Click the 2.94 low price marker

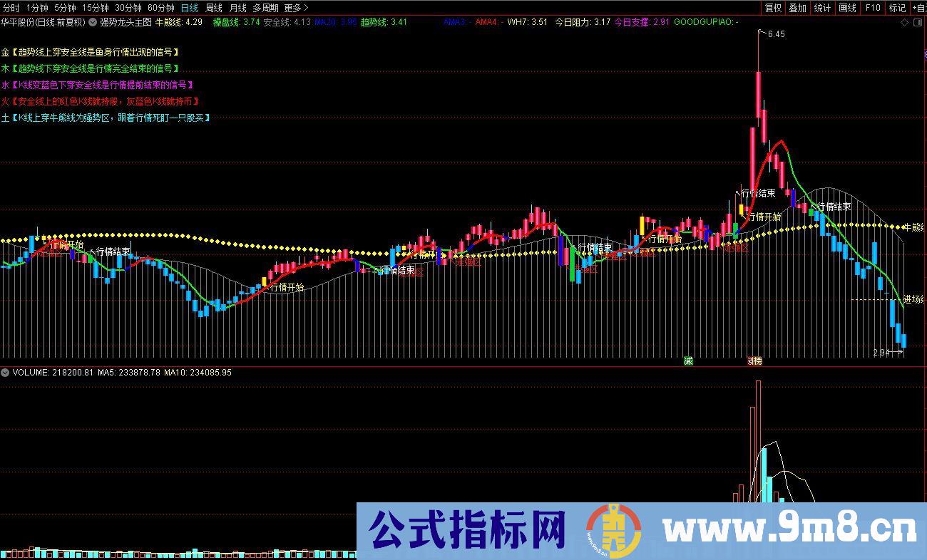[x=881, y=353]
